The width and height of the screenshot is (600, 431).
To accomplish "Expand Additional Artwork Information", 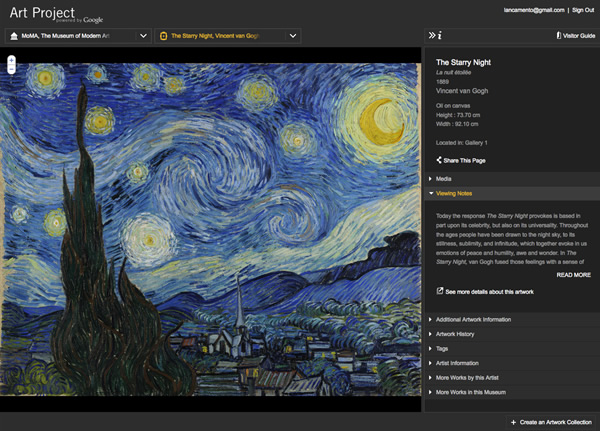I will click(x=512, y=320).
